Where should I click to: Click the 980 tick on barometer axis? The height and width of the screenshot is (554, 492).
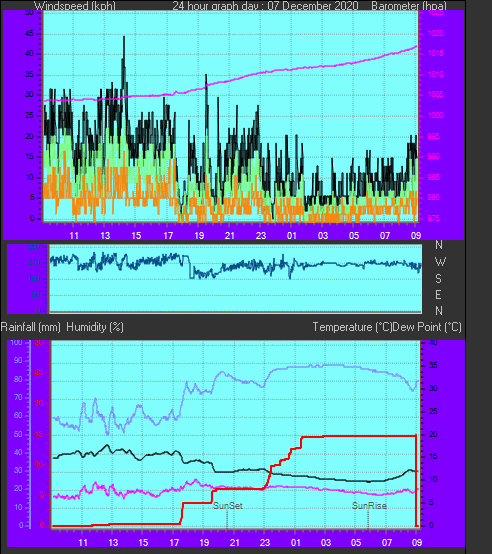coord(434,198)
